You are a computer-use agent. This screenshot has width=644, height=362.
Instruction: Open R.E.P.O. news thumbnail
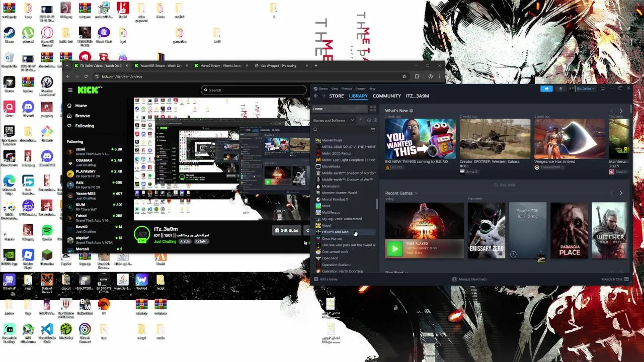click(x=421, y=139)
